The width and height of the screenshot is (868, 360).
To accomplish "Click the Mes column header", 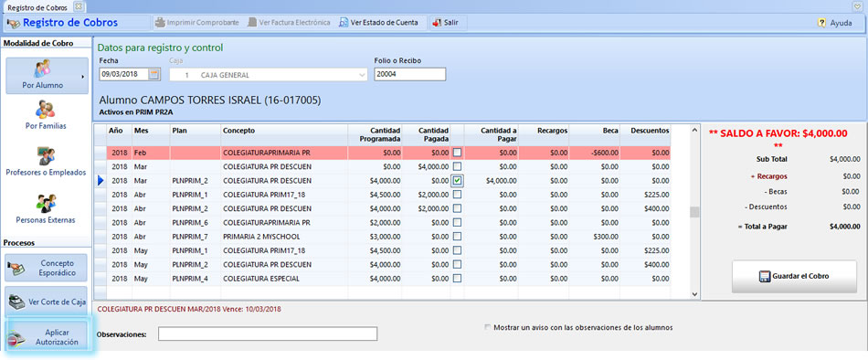I will tap(151, 134).
